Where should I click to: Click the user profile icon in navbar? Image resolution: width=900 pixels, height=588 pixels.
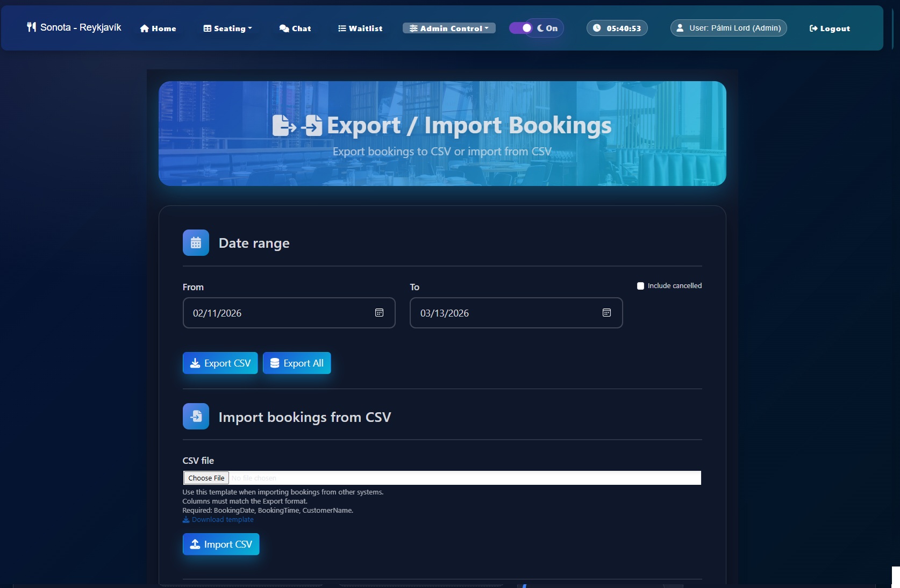pos(680,28)
